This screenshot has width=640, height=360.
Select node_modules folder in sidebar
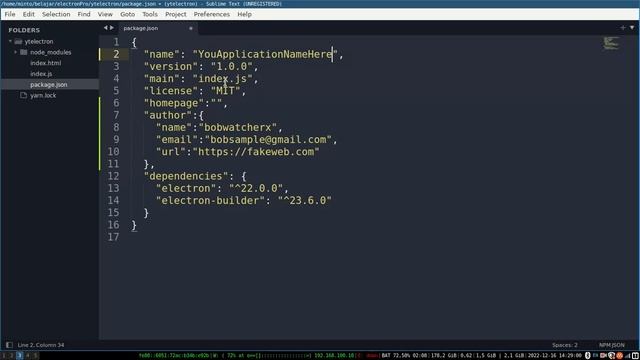coord(51,52)
